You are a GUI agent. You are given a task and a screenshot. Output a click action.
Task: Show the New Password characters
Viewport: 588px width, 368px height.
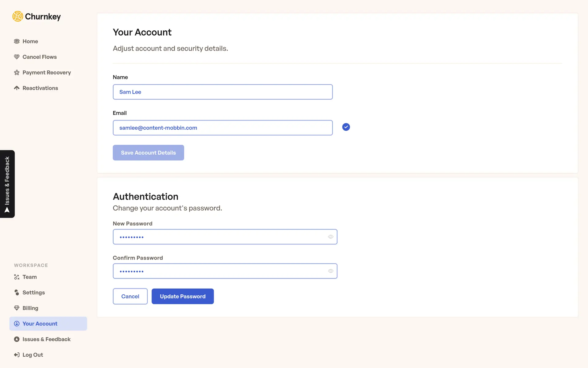[x=330, y=237]
